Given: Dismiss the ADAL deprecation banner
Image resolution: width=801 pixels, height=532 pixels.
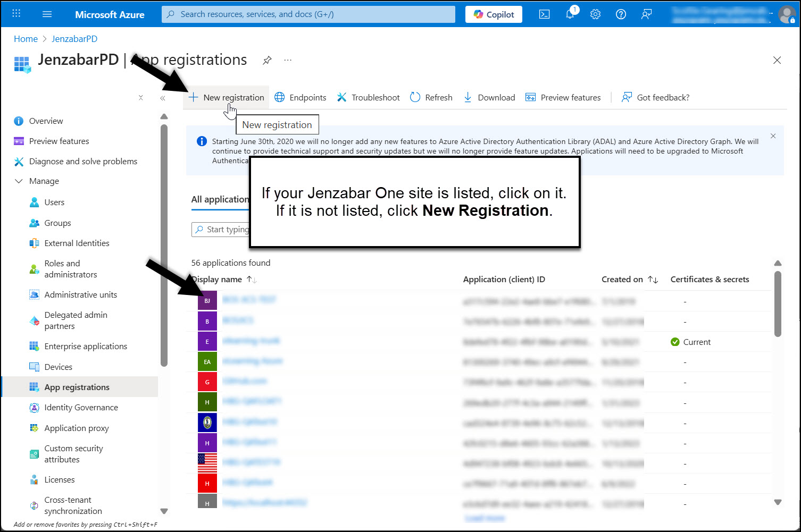Looking at the screenshot, I should (773, 136).
